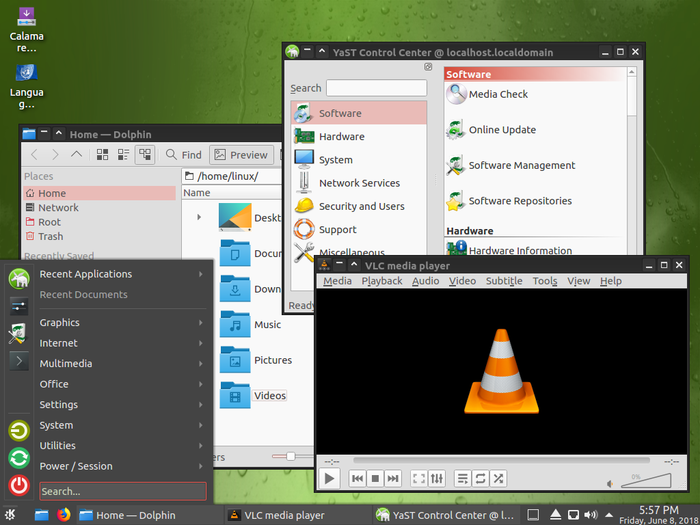Image resolution: width=700 pixels, height=525 pixels.
Task: Open the Subtitle menu in VLC
Action: tap(503, 281)
